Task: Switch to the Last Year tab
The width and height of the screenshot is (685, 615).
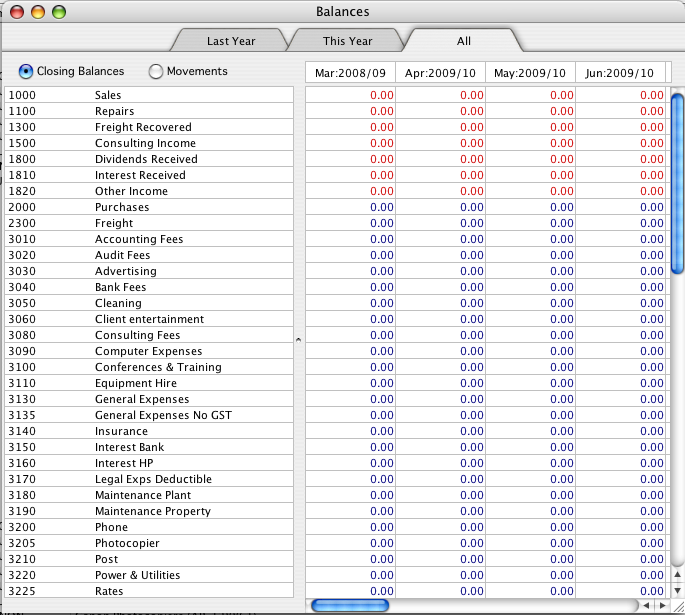Action: [x=231, y=41]
